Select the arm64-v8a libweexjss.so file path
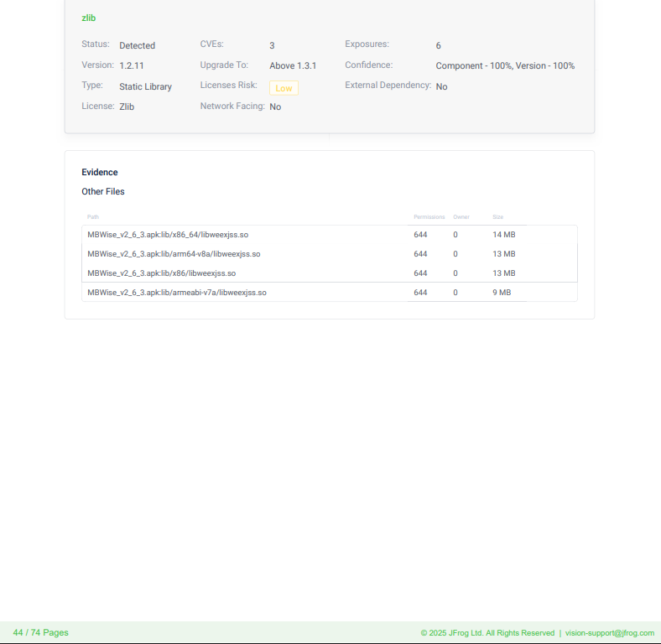 coord(174,254)
